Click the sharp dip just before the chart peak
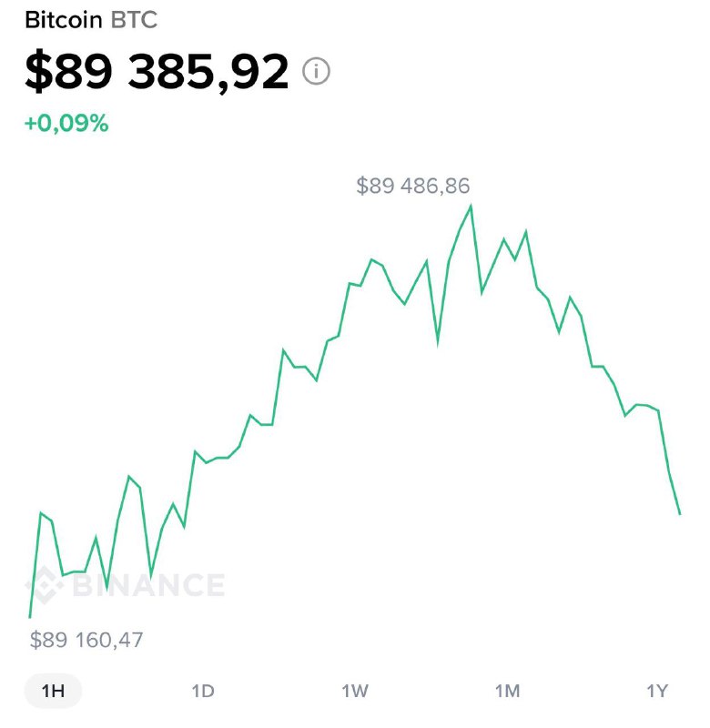 (x=438, y=342)
